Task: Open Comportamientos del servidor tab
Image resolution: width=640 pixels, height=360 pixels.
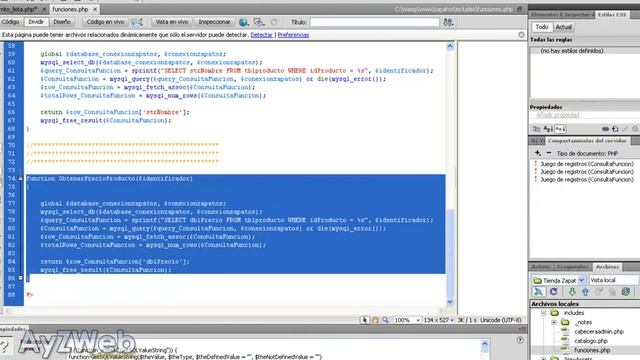Action: pyautogui.click(x=587, y=140)
